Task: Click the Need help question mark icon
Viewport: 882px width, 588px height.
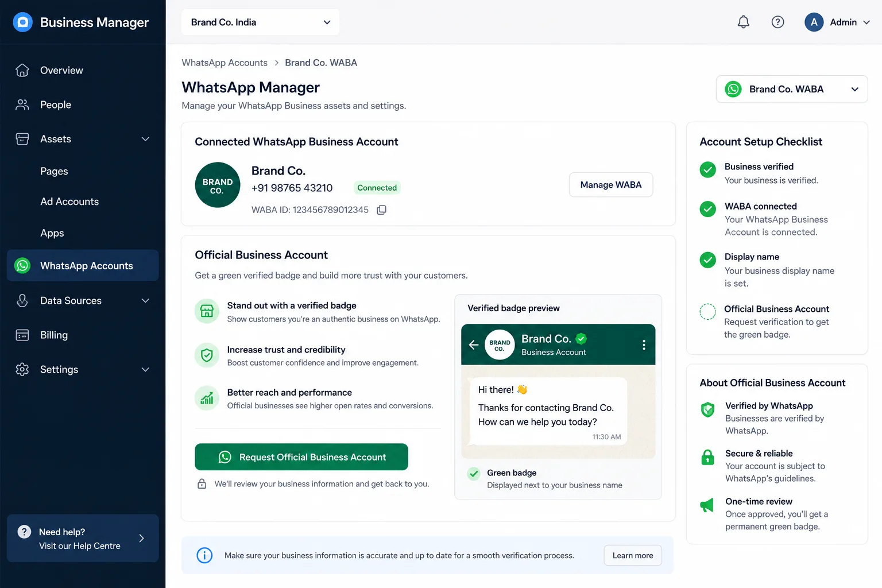Action: coord(24,532)
